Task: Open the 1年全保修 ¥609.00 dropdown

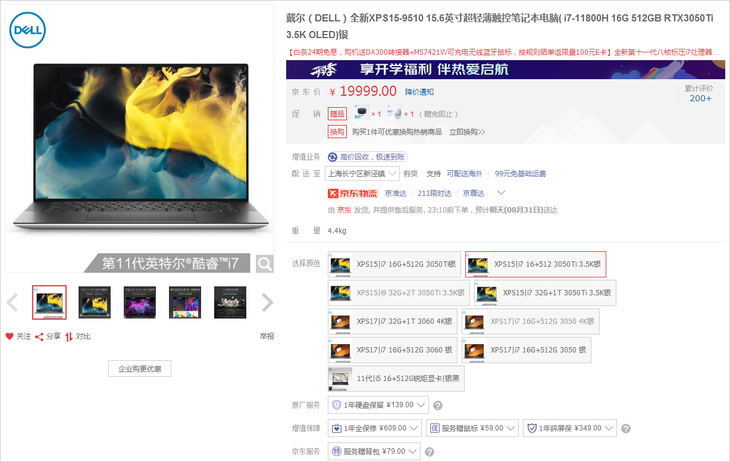Action: (x=375, y=428)
